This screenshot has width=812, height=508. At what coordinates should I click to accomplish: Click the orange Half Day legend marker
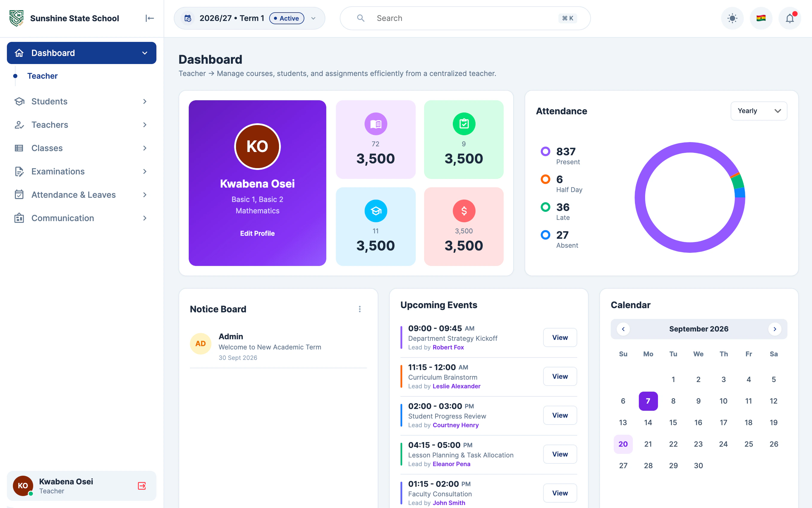point(545,179)
